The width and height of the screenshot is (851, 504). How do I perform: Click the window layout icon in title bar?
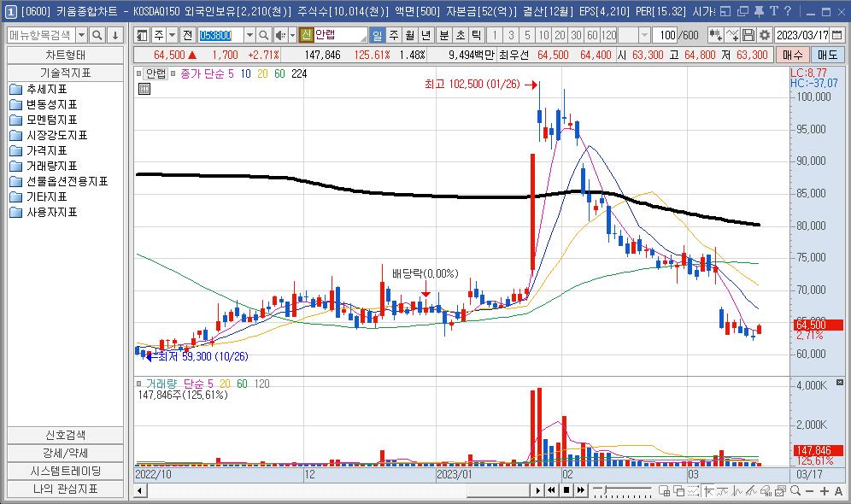(x=725, y=11)
